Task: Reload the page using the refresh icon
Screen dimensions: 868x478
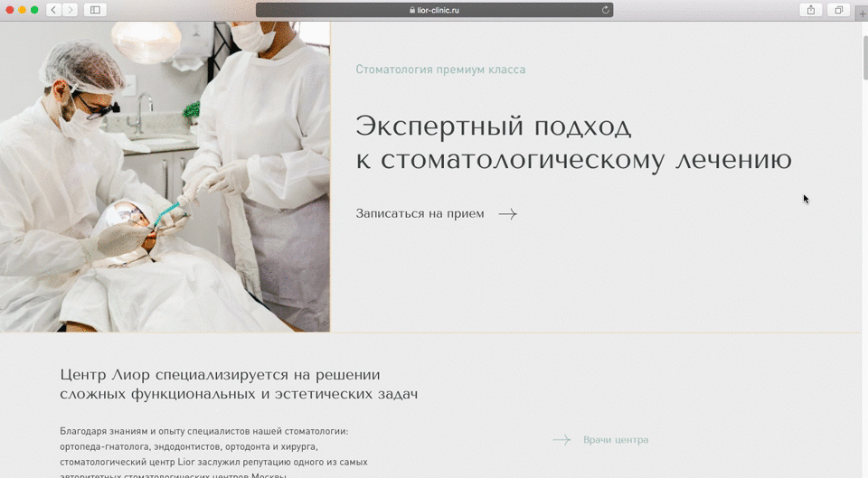Action: pyautogui.click(x=605, y=10)
